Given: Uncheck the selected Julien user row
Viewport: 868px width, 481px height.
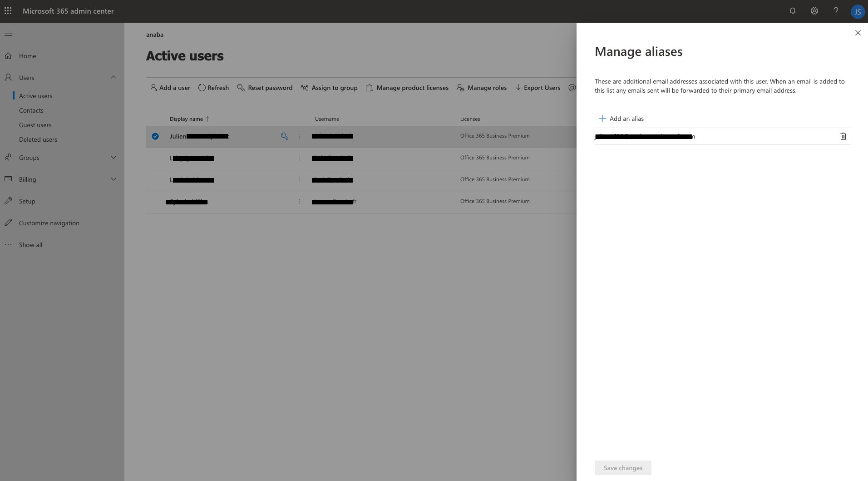Looking at the screenshot, I should (x=155, y=136).
